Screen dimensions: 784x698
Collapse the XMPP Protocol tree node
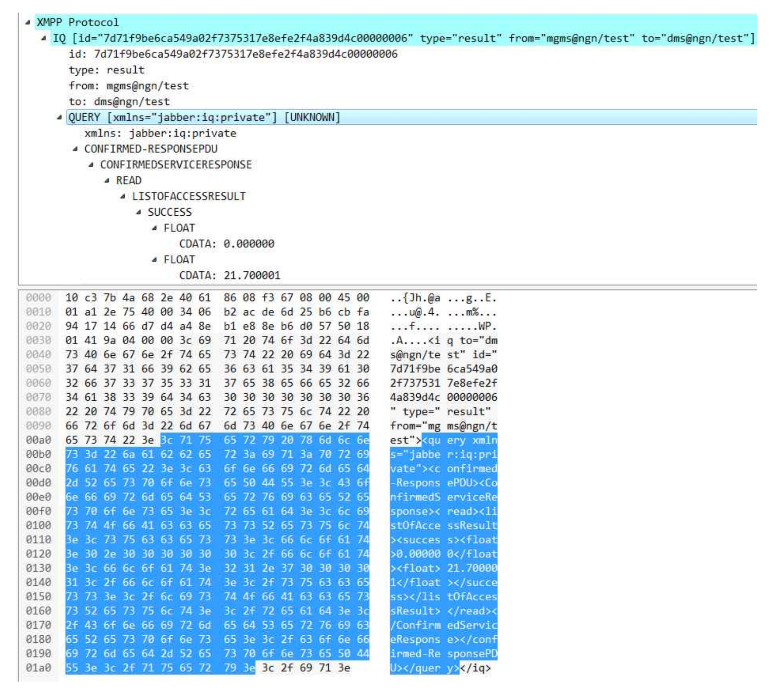click(x=27, y=22)
